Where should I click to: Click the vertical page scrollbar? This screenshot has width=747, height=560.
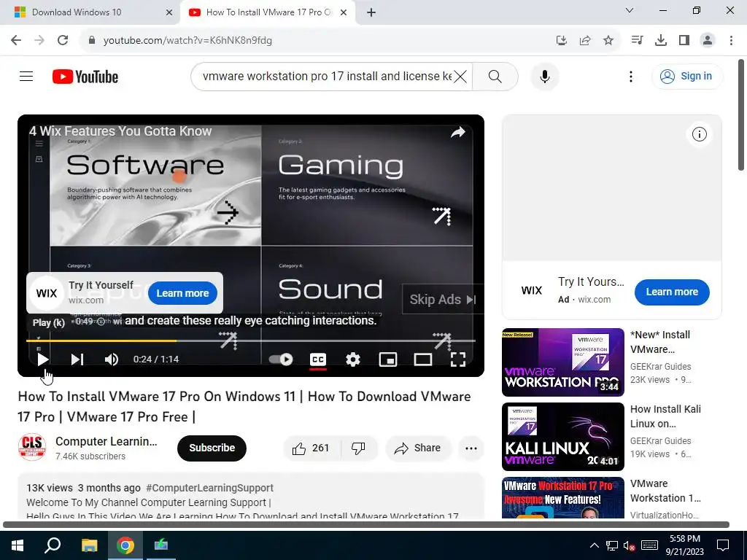click(x=741, y=114)
